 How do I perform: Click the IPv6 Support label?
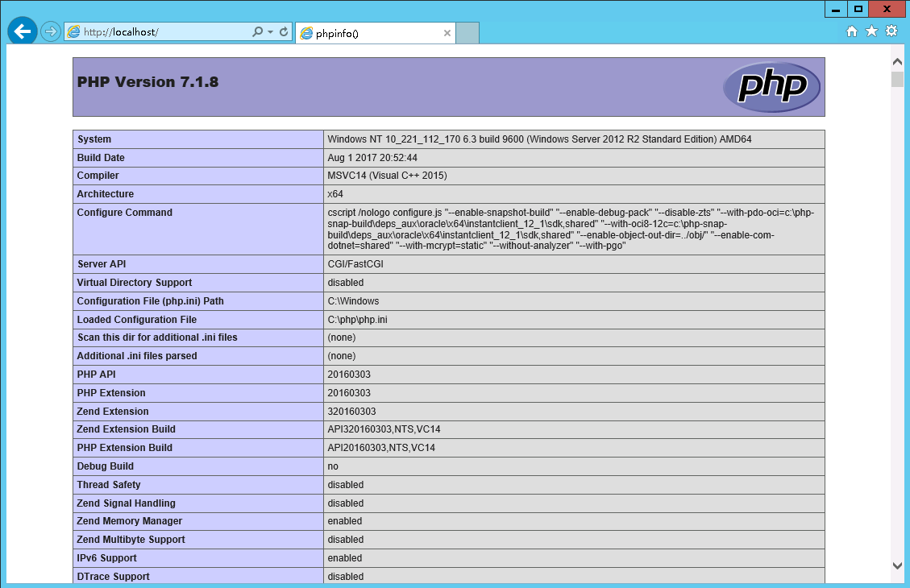106,558
